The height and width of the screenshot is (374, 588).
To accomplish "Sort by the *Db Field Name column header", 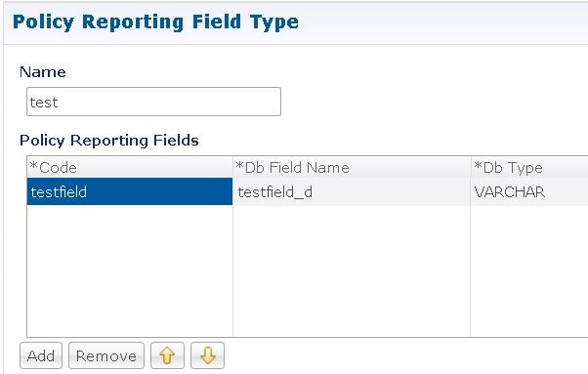I will coord(352,167).
